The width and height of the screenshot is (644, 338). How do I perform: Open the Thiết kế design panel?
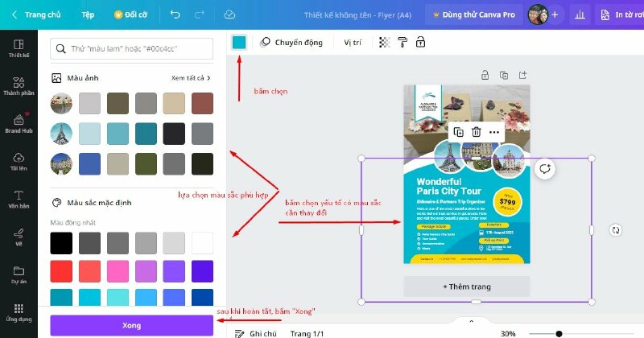pos(19,48)
